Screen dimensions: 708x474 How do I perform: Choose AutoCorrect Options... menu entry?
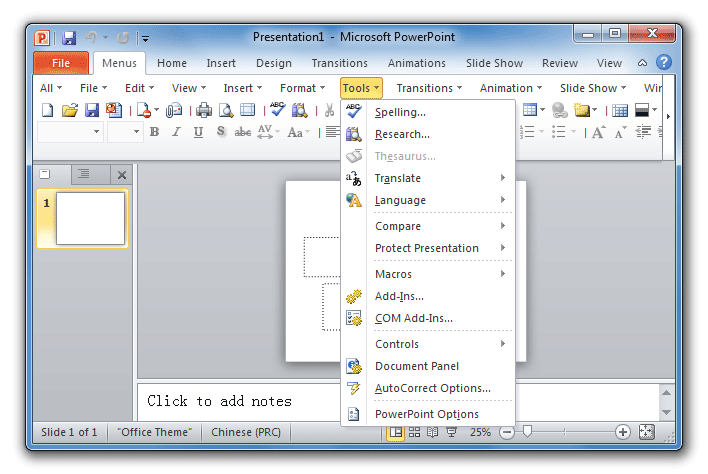tap(428, 388)
